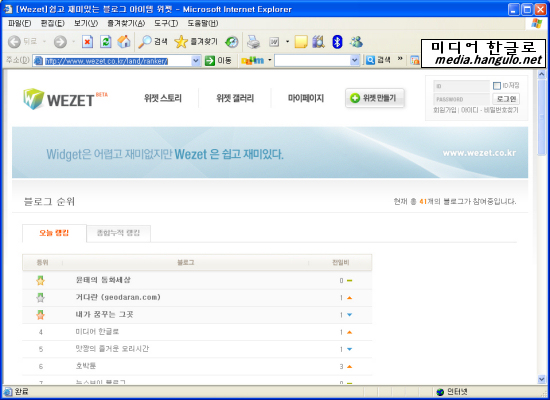Screen dimensions: 550x400
Task: Click the Wezet banner image
Action: click(270, 153)
